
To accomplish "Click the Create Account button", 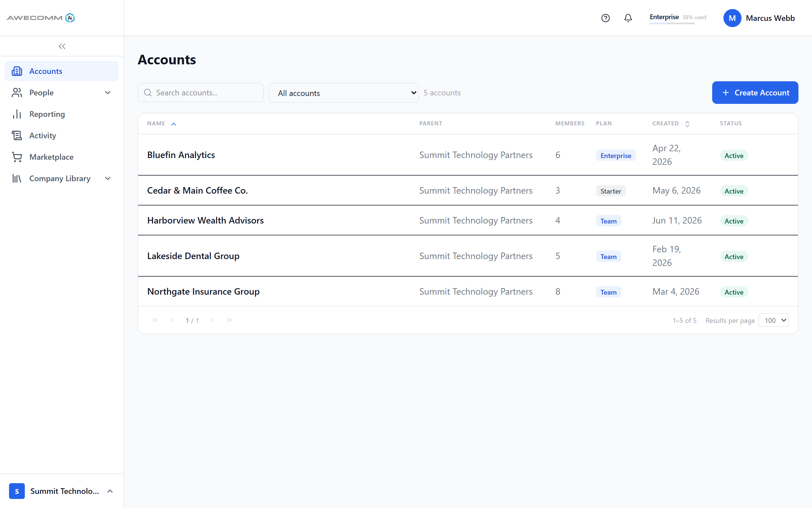I will pyautogui.click(x=755, y=93).
